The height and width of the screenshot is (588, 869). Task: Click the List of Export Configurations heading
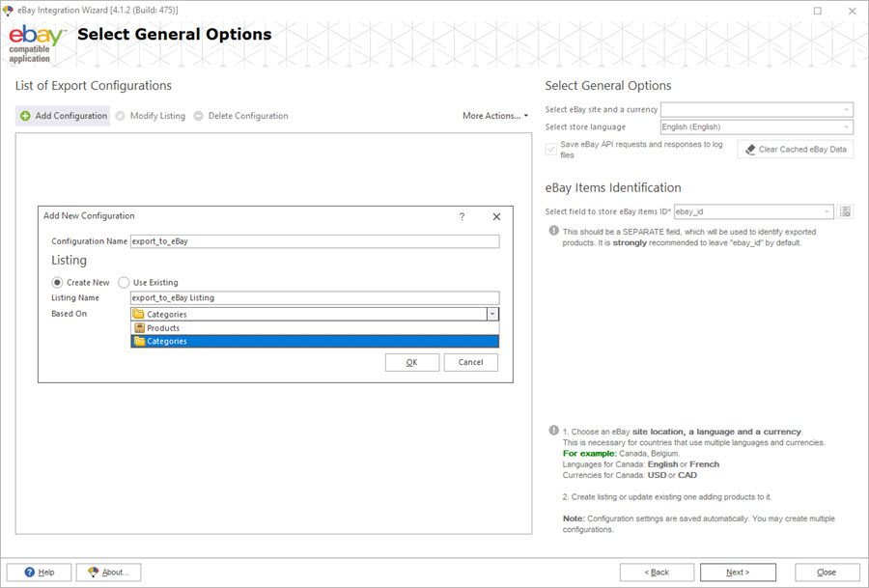(94, 86)
